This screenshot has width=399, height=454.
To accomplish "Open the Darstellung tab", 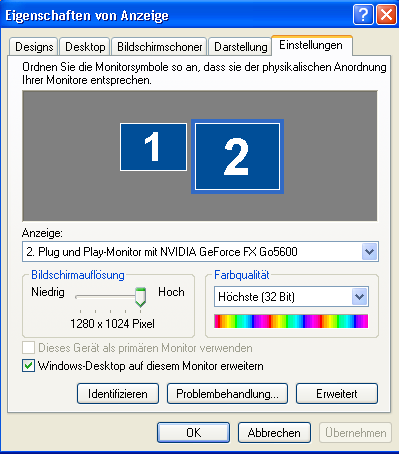I will coord(240,47).
